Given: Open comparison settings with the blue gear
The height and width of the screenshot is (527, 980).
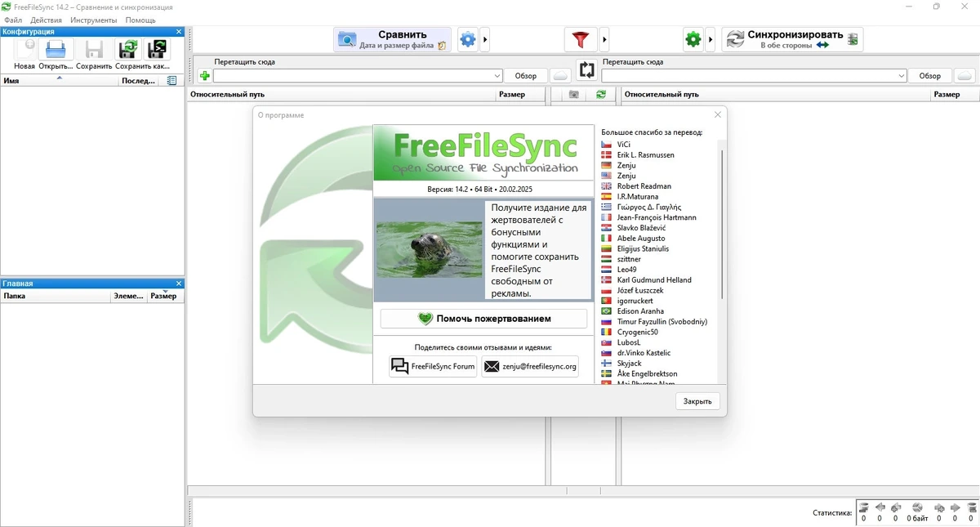Looking at the screenshot, I should tap(467, 39).
